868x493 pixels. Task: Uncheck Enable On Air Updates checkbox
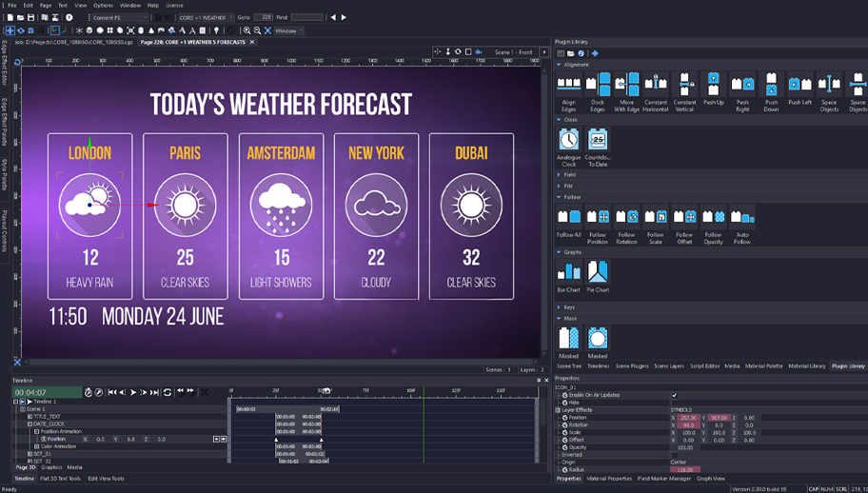[x=674, y=395]
